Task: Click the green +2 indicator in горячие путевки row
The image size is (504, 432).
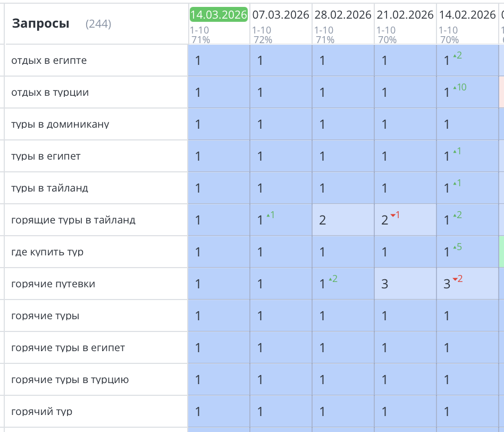Action: tap(333, 279)
